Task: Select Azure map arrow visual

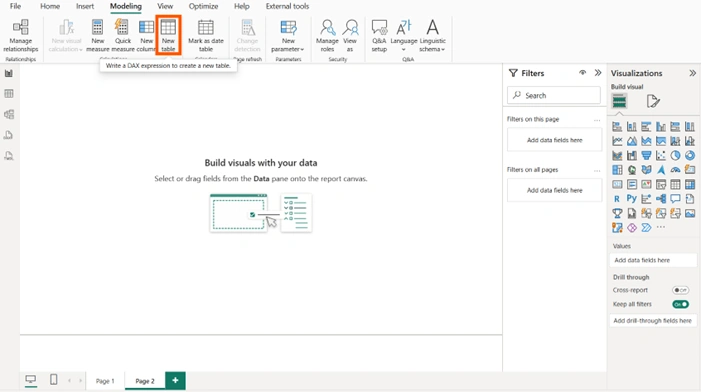Action: (x=661, y=170)
